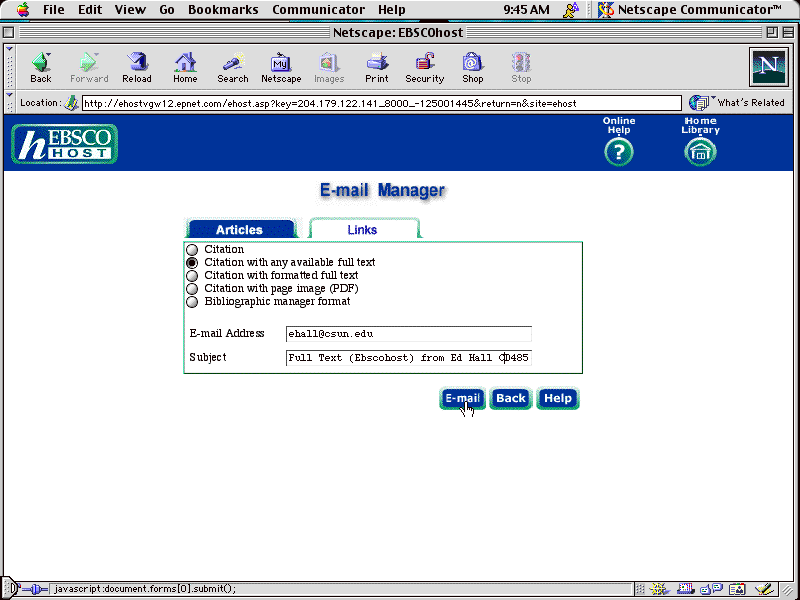Select the Citation radio button
This screenshot has height=600, width=800.
[192, 249]
